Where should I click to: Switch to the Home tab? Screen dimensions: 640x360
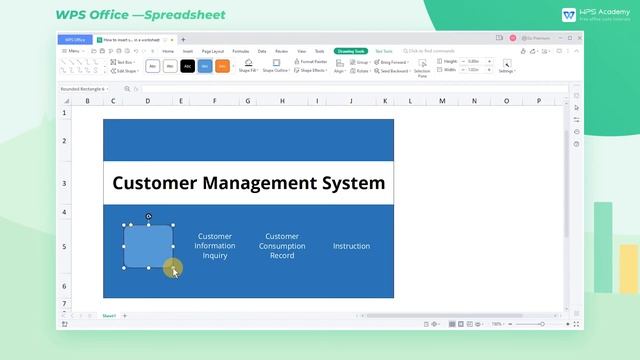(168, 51)
